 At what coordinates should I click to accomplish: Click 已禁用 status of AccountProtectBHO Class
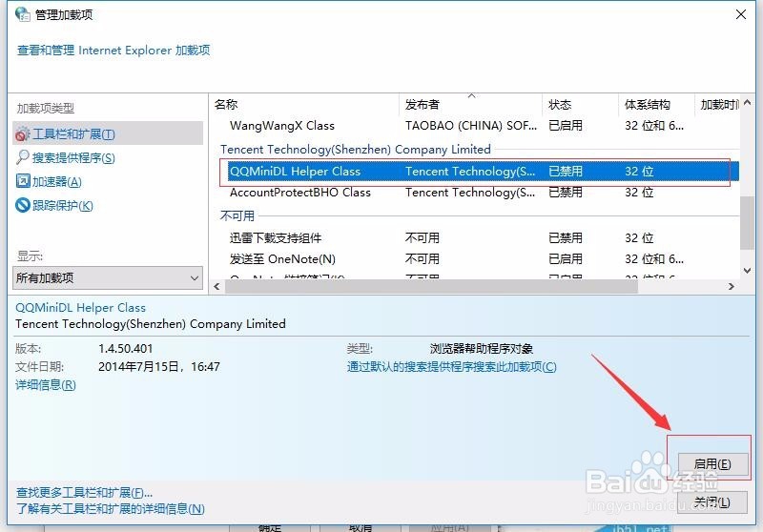click(566, 193)
